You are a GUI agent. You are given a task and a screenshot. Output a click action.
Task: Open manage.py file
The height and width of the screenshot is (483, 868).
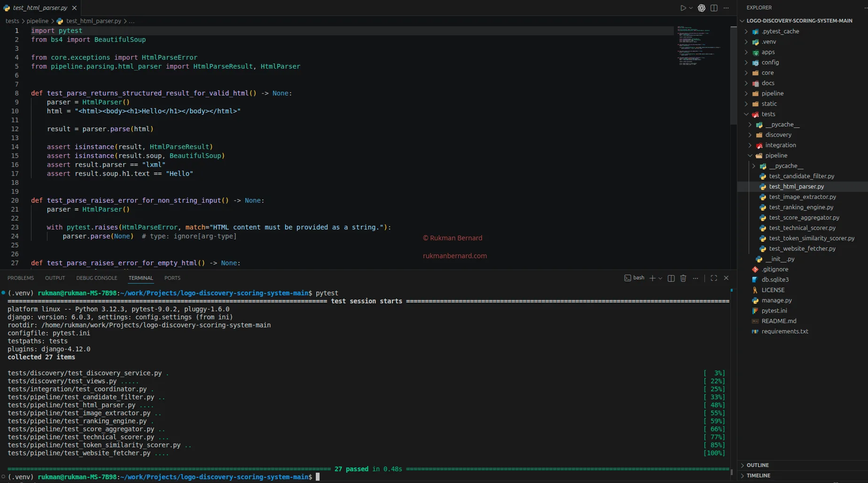803,301
